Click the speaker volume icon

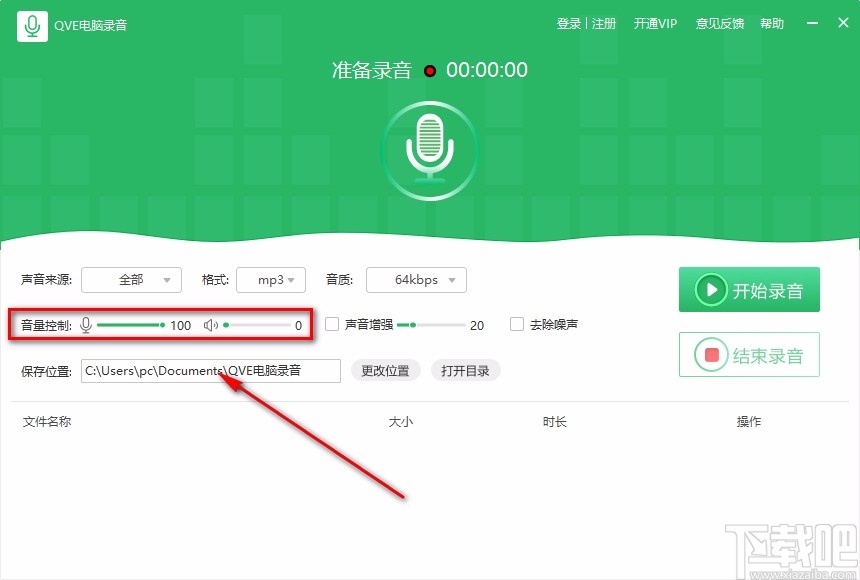(210, 325)
